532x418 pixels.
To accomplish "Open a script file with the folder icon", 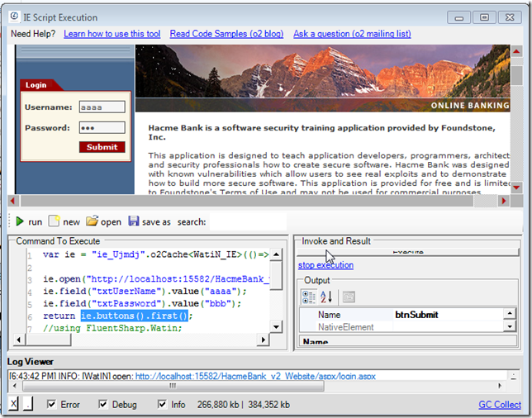I will [x=92, y=221].
